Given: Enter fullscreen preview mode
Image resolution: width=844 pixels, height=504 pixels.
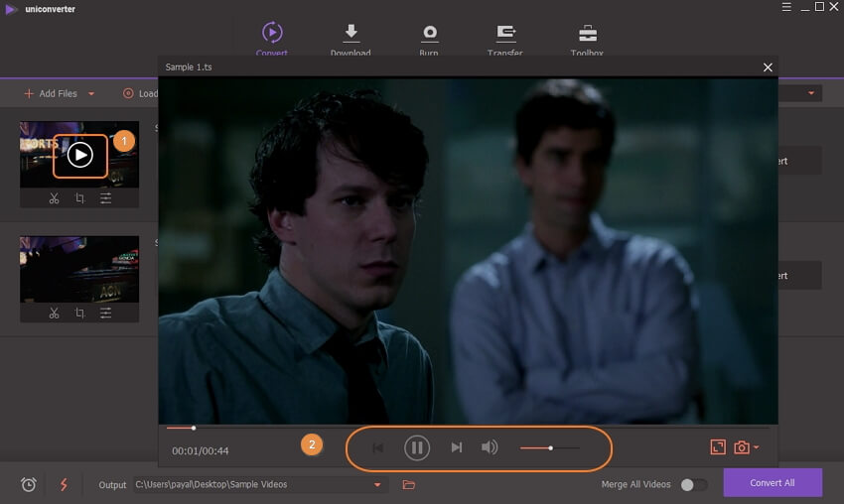Looking at the screenshot, I should point(718,447).
